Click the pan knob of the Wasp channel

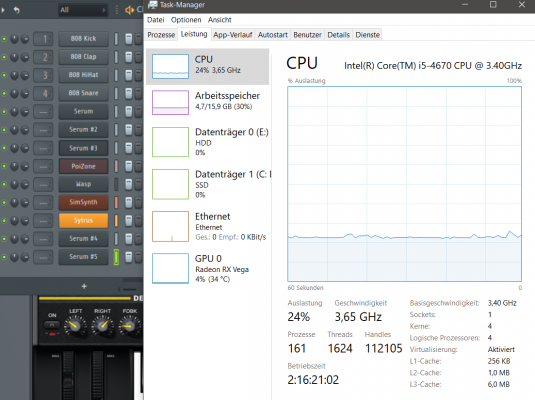[x=14, y=184]
